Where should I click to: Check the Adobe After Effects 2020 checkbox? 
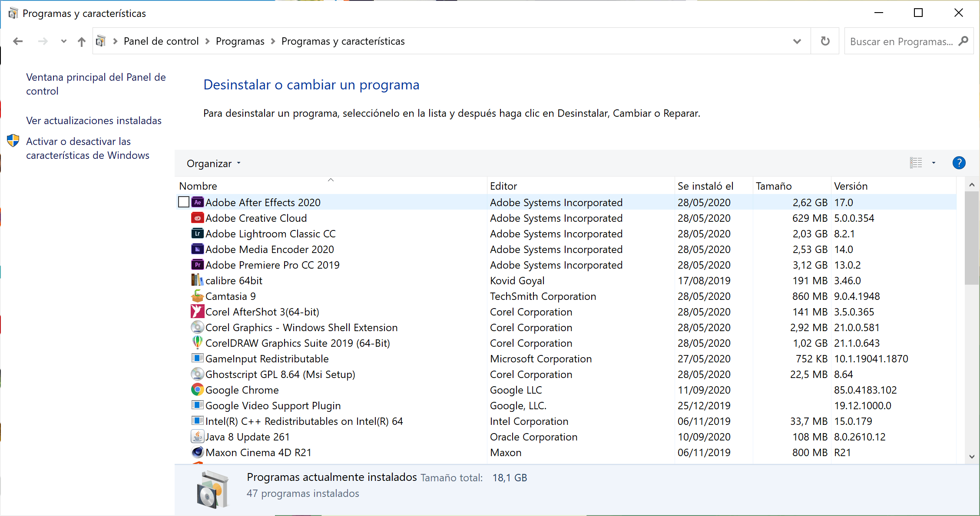(184, 202)
